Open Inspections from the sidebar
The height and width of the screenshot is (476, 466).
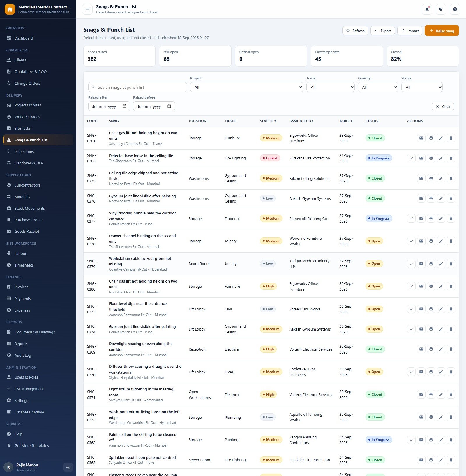tap(38, 152)
